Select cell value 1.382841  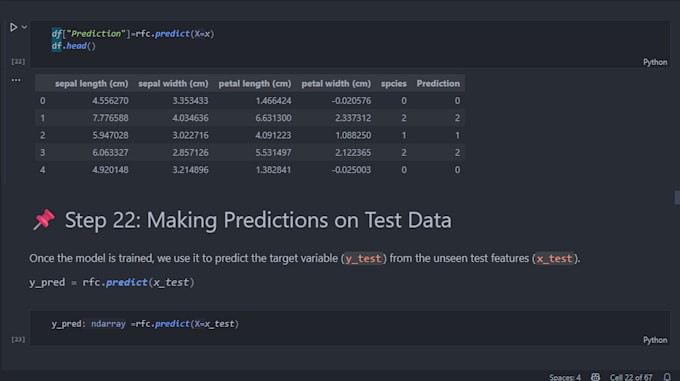click(x=273, y=170)
